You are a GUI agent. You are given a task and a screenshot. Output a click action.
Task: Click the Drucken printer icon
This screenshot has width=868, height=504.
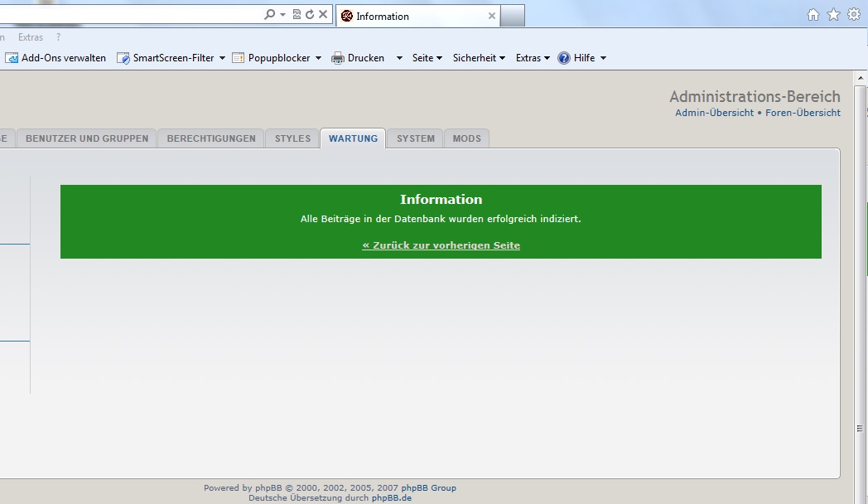pos(338,58)
